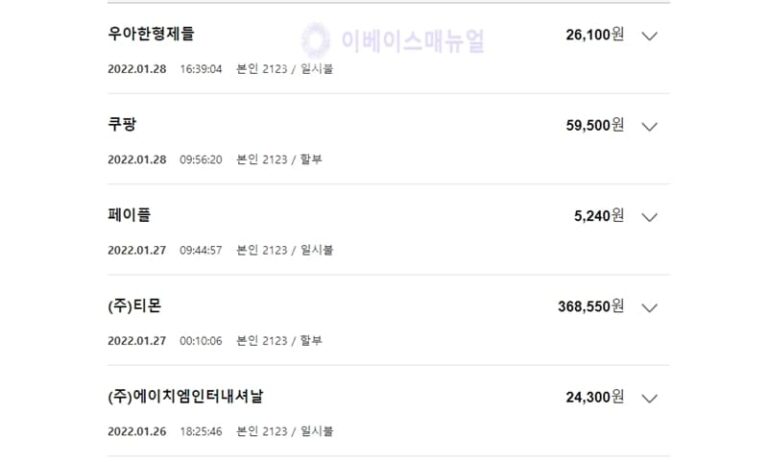Click the 26,100원 amount

click(x=595, y=35)
